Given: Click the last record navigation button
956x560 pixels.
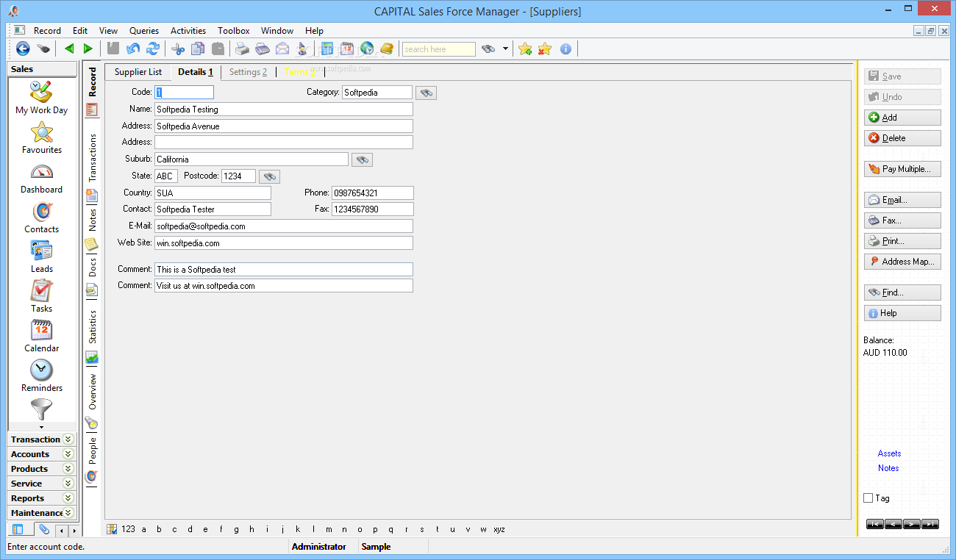Looking at the screenshot, I should 930,524.
